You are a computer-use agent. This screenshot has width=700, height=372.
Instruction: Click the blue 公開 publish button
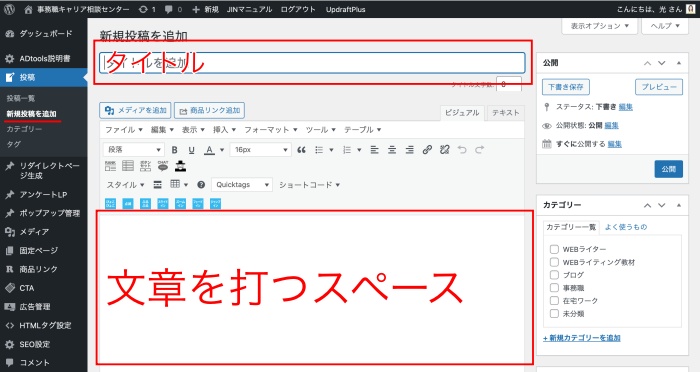(x=668, y=169)
